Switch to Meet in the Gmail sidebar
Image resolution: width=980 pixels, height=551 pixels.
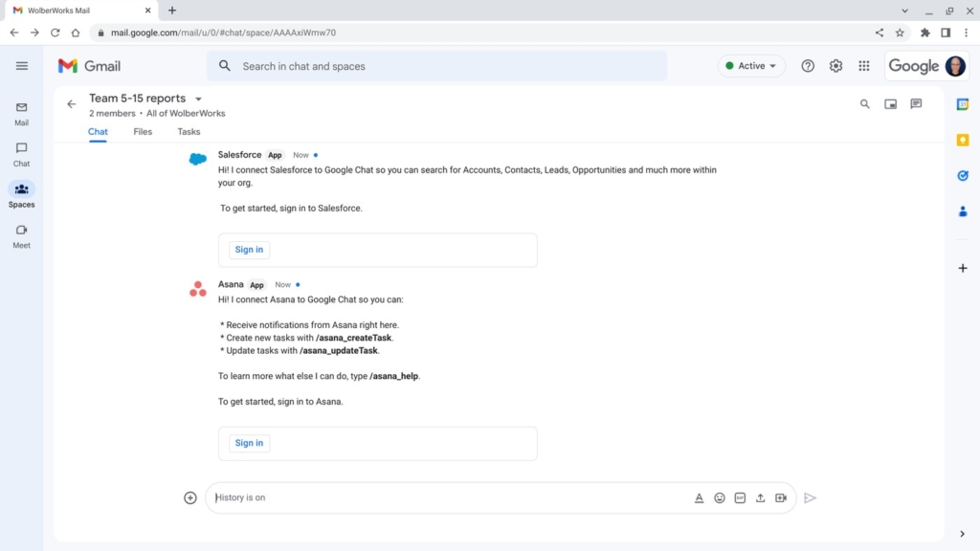pyautogui.click(x=21, y=234)
